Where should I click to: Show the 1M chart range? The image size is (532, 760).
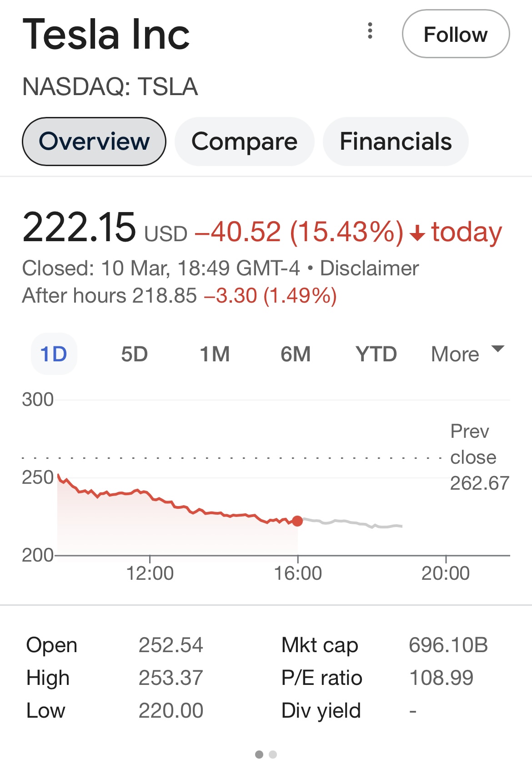tap(215, 354)
